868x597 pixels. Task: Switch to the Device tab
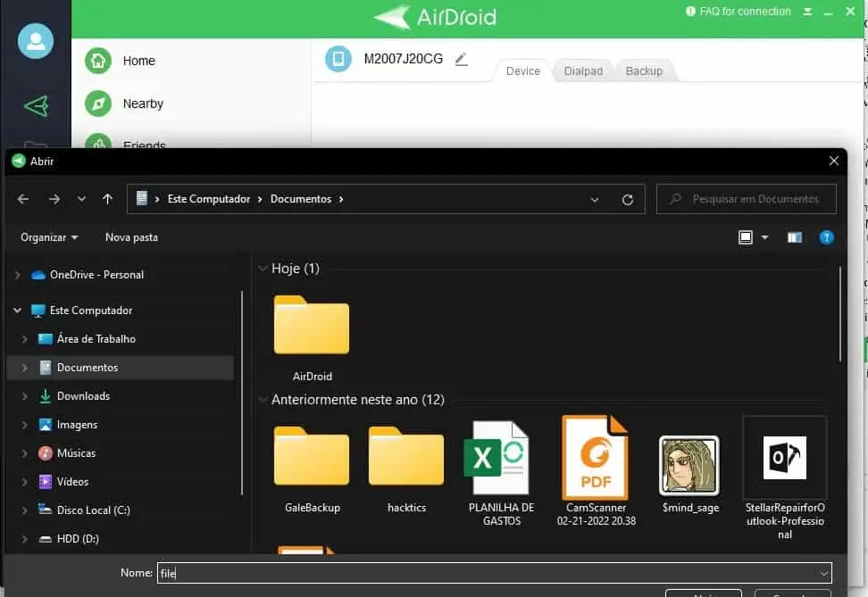(x=522, y=70)
